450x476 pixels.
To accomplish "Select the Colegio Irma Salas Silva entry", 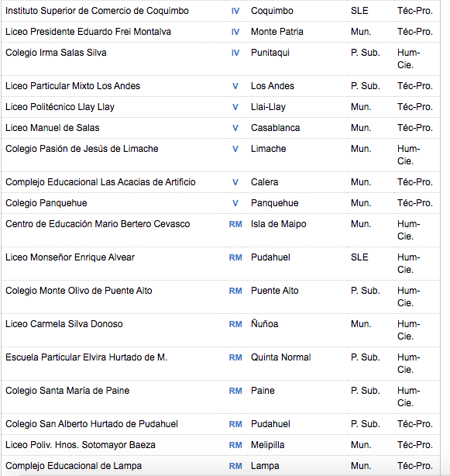I will point(56,53).
